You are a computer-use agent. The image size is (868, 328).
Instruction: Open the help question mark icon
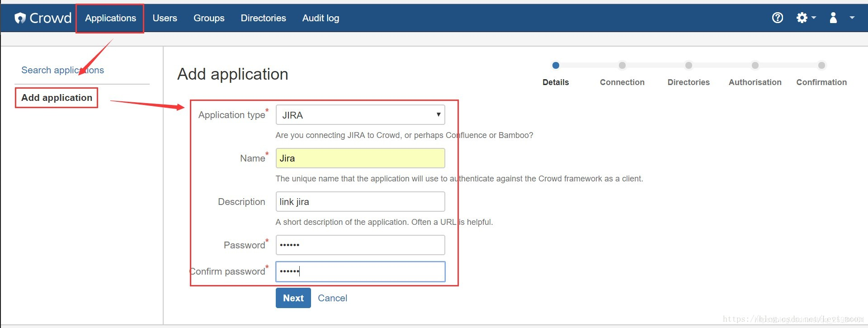(x=778, y=18)
